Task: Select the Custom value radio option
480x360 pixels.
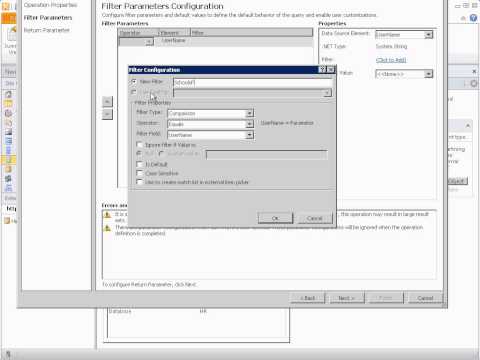Action: [162, 153]
